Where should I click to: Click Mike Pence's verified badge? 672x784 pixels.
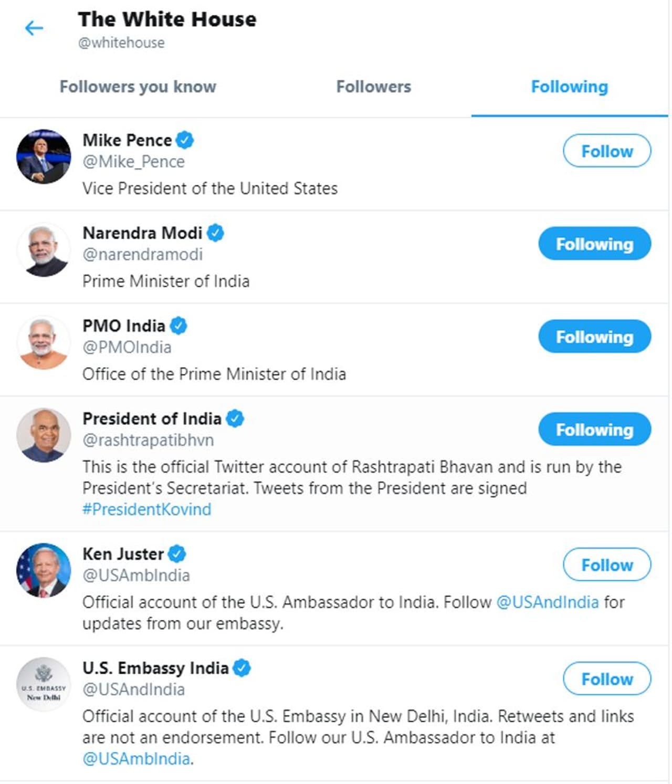tap(185, 140)
